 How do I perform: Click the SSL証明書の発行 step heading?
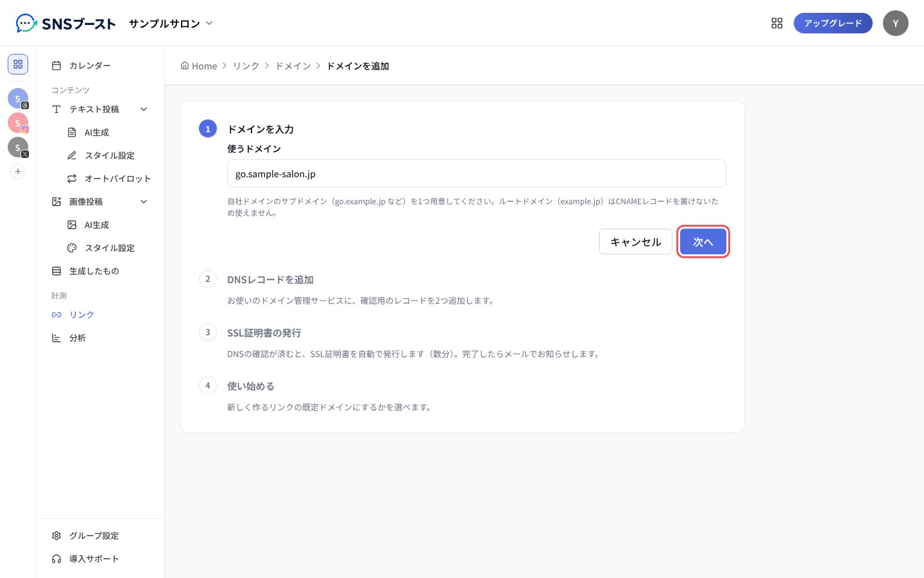coord(264,333)
